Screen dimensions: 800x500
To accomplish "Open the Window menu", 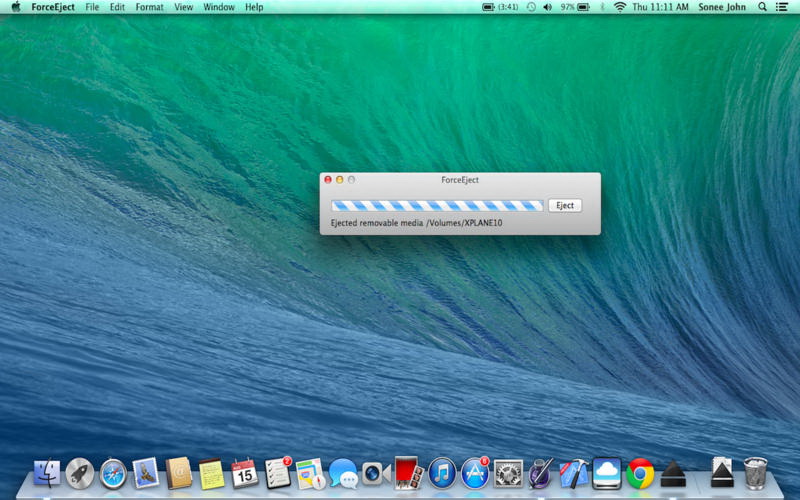I will click(219, 7).
